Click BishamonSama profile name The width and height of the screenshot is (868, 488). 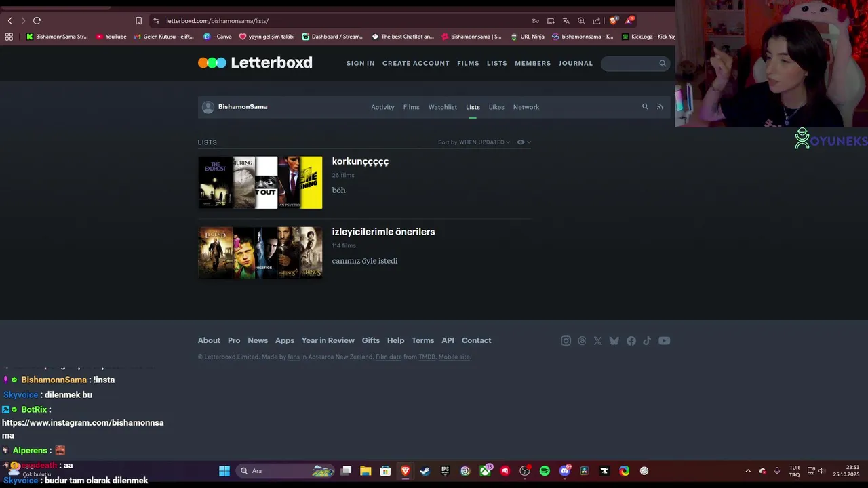click(243, 107)
